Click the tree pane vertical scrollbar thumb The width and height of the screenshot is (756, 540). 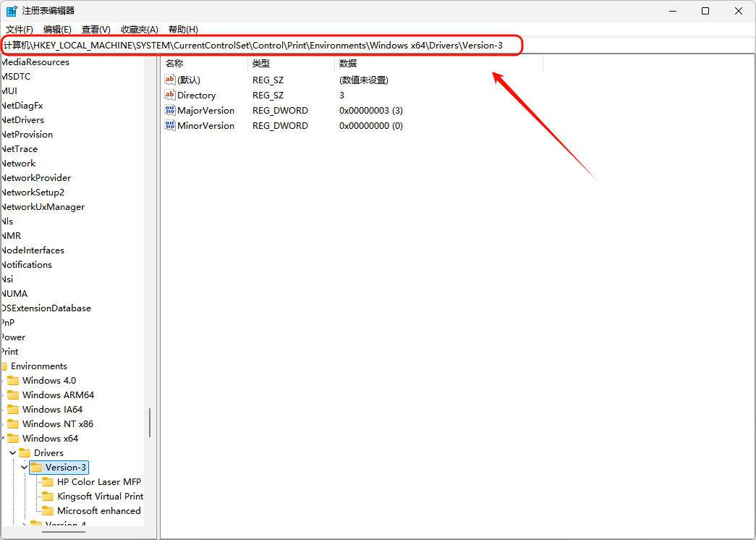coord(150,423)
